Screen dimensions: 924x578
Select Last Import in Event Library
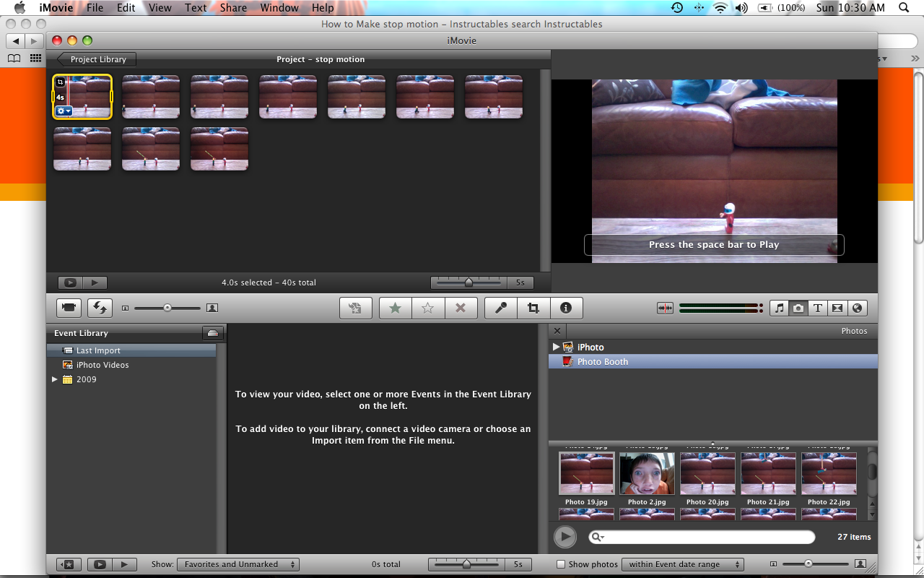click(x=131, y=350)
